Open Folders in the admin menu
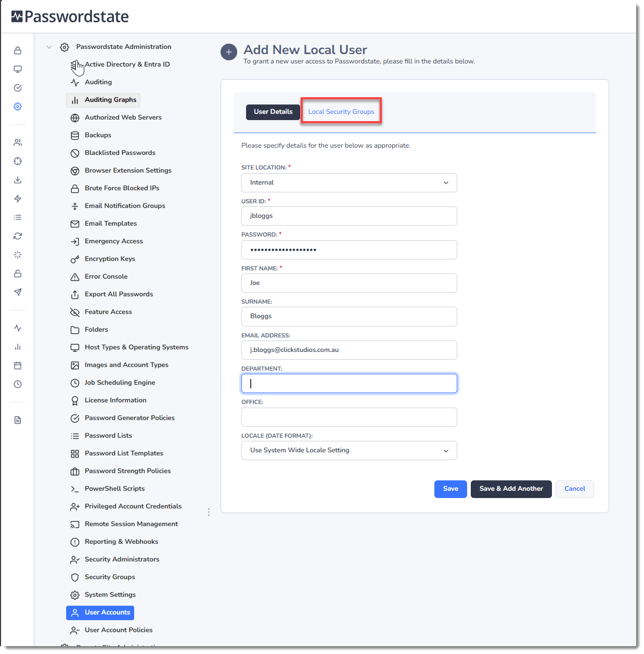 (96, 330)
